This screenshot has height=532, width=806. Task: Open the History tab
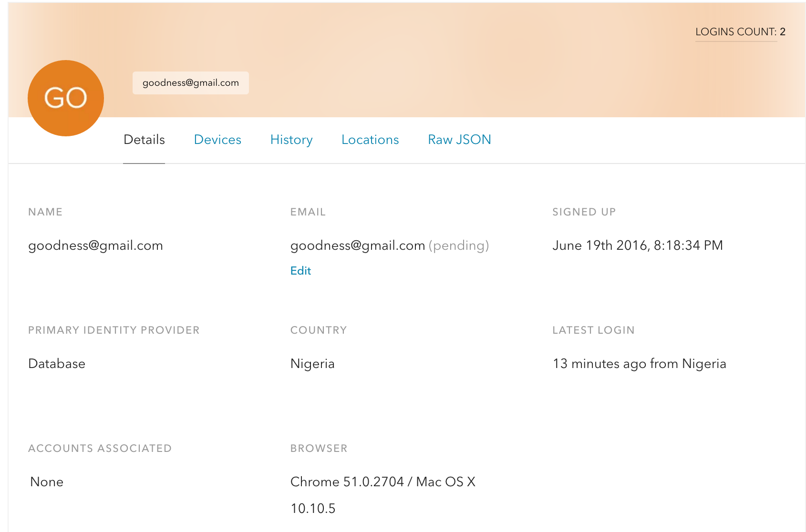pyautogui.click(x=291, y=140)
